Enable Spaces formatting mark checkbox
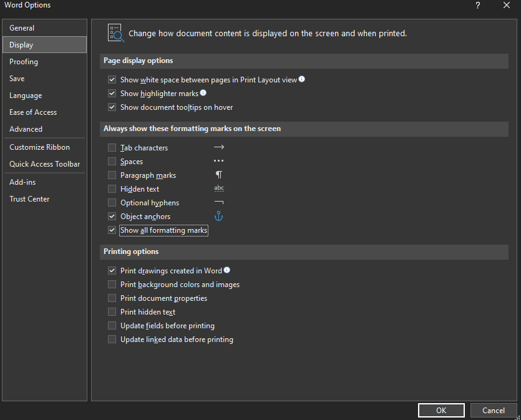 pyautogui.click(x=112, y=162)
